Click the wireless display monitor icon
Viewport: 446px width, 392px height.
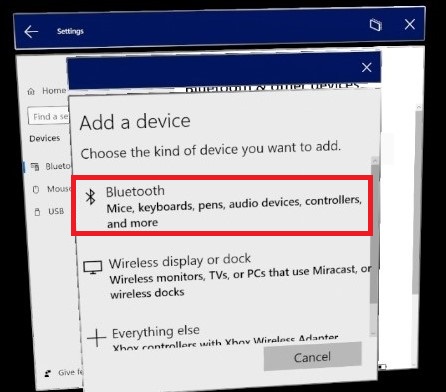(x=93, y=267)
